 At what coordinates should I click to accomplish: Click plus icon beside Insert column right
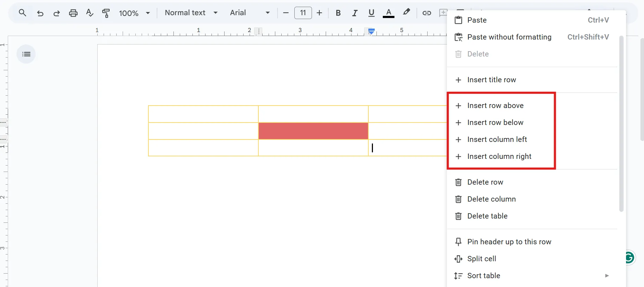point(458,156)
